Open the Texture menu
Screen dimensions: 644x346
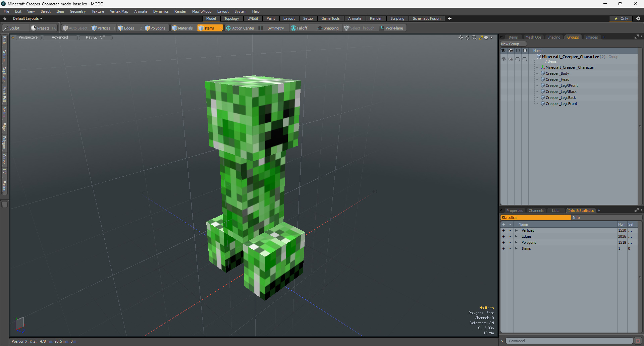[98, 11]
